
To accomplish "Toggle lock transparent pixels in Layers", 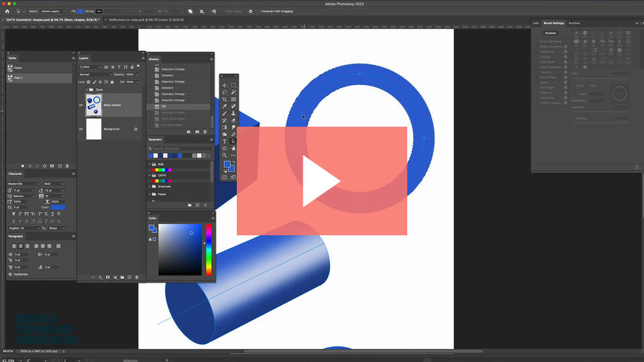I will [89, 82].
